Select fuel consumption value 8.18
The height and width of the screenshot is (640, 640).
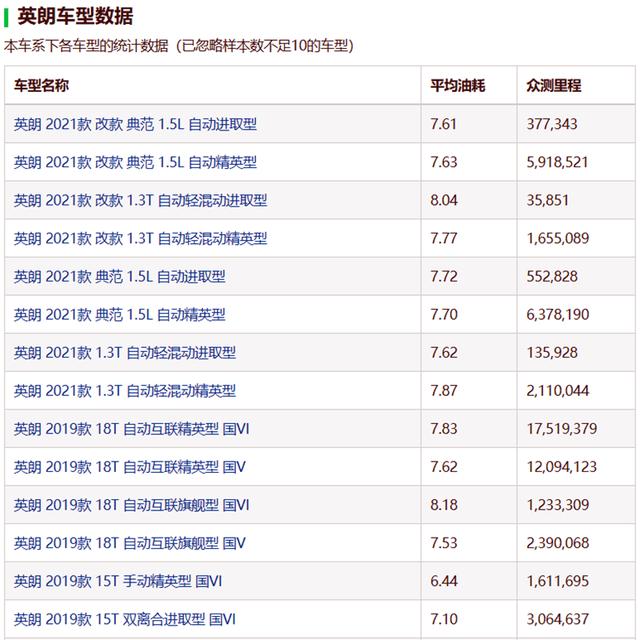point(444,505)
